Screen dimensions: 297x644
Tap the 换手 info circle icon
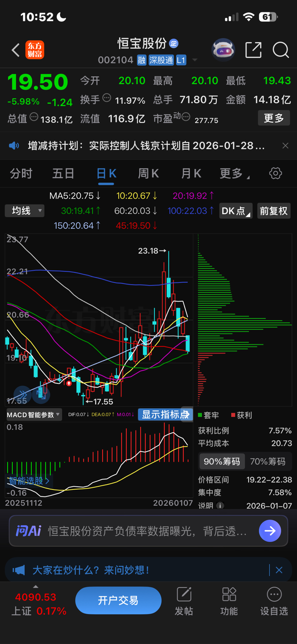point(107,98)
